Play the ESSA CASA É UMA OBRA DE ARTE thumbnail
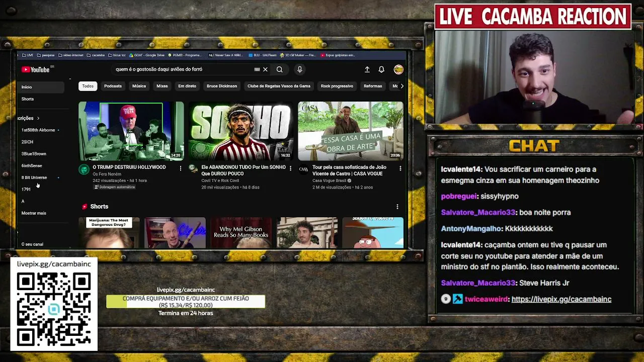This screenshot has height=362, width=644. 351,131
